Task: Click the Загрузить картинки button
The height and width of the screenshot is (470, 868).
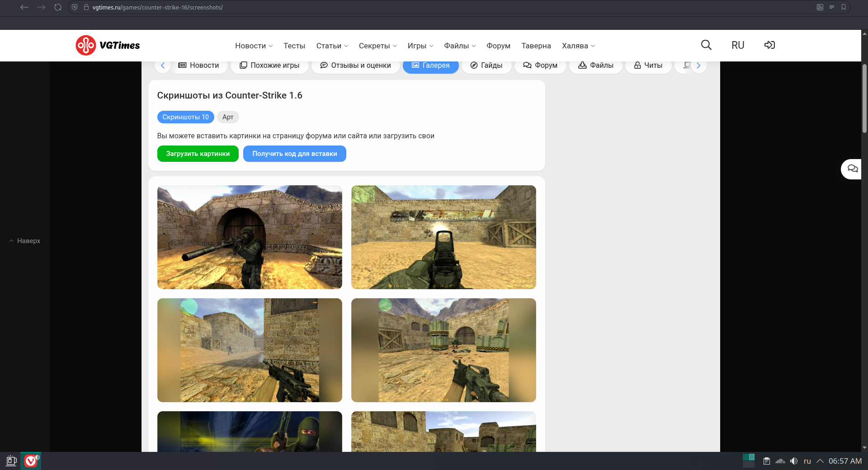Action: (198, 154)
